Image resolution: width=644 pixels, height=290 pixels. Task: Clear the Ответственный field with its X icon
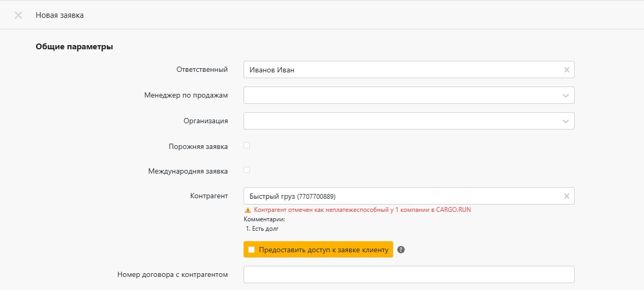566,70
